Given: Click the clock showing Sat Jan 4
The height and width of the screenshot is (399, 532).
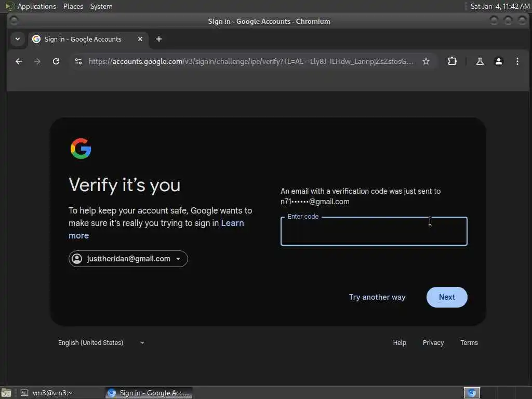Looking at the screenshot, I should (500, 6).
